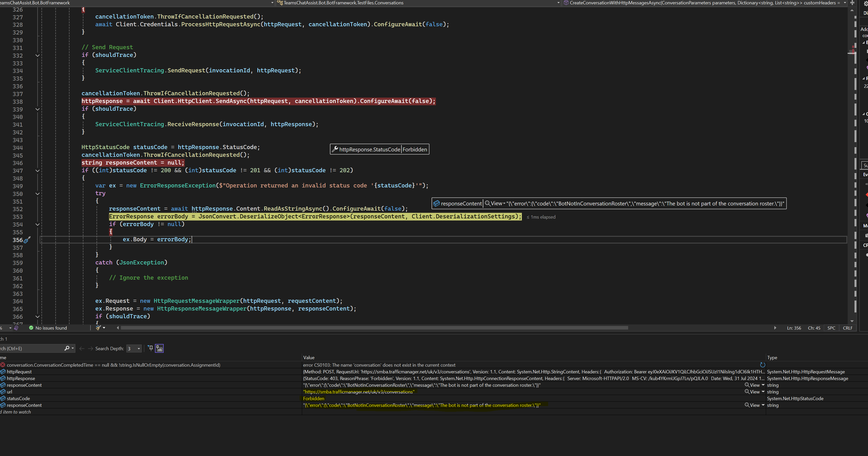
Task: Open the Search Depth dropdown
Action: click(138, 348)
